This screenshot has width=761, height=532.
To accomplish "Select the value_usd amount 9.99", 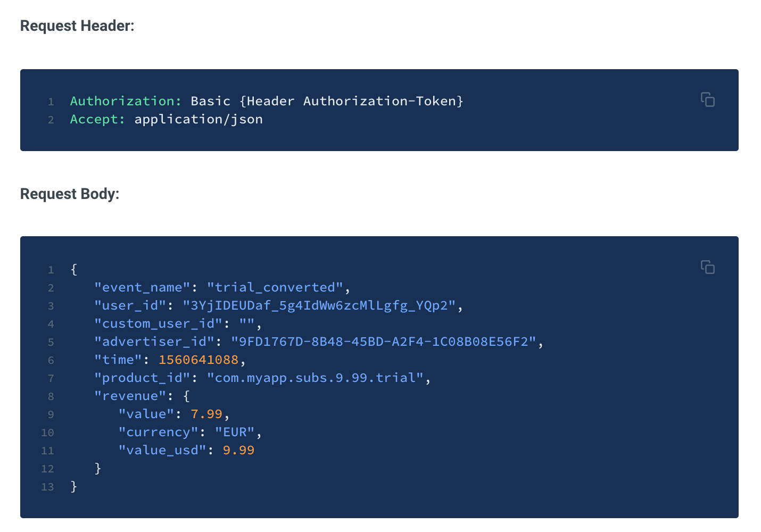I will coord(238,450).
